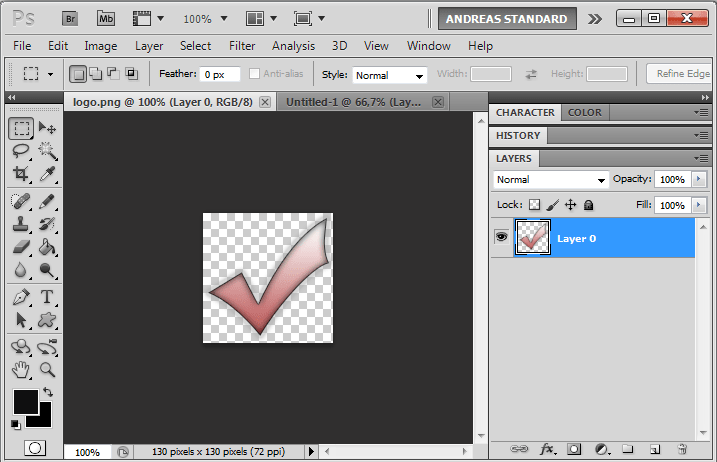The width and height of the screenshot is (717, 462).
Task: Toggle Quick Mask mode
Action: pos(35,448)
